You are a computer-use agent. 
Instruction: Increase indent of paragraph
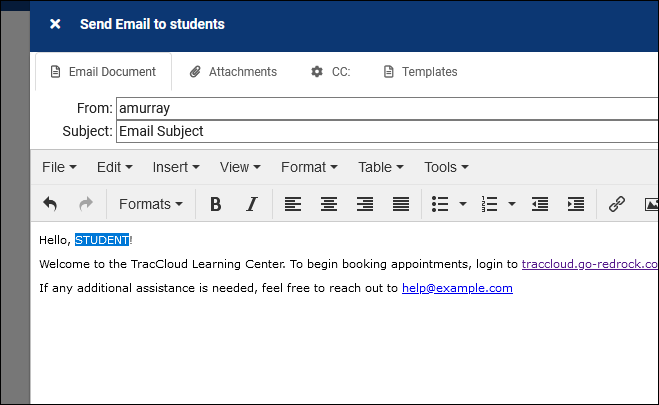pyautogui.click(x=576, y=204)
